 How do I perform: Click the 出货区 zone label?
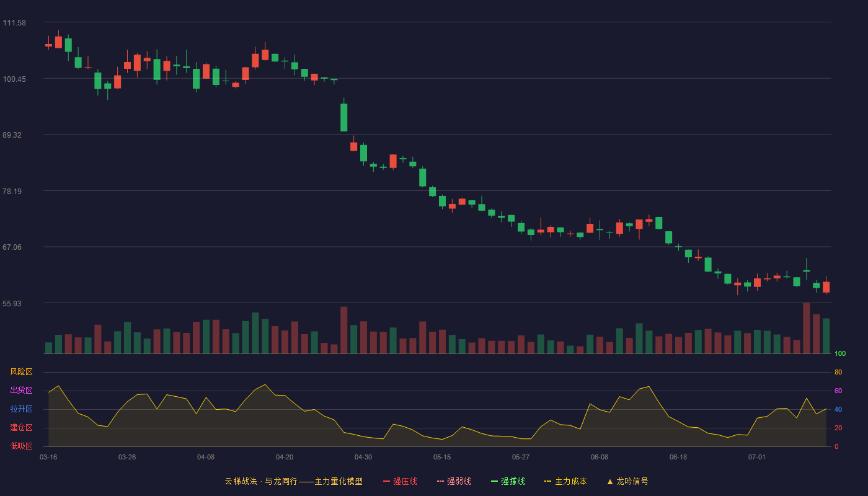coord(21,391)
